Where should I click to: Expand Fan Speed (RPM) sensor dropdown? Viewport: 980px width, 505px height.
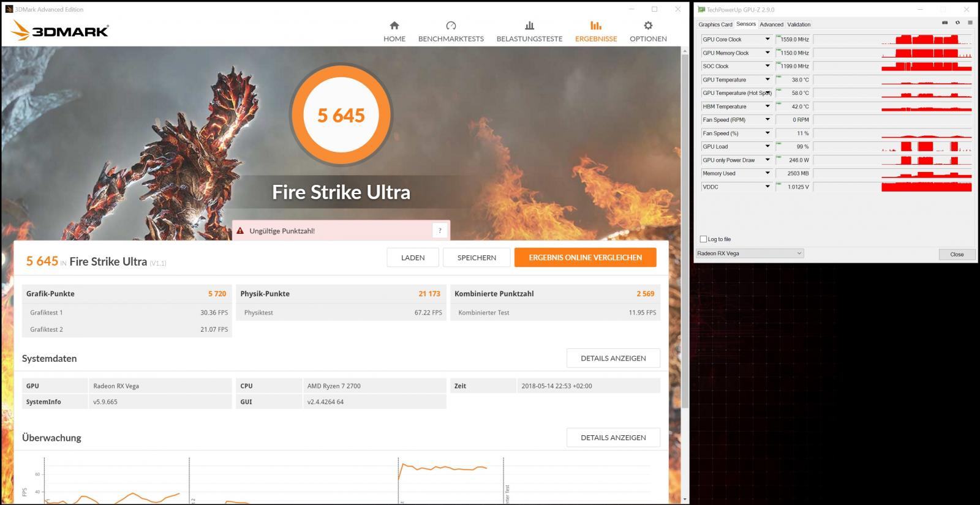click(767, 120)
